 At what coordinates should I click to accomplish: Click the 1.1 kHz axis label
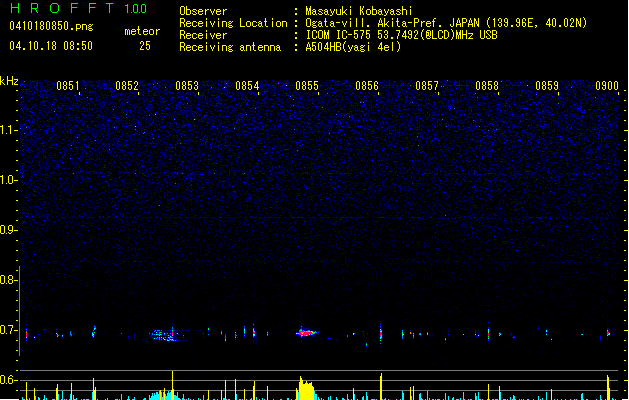(8, 130)
